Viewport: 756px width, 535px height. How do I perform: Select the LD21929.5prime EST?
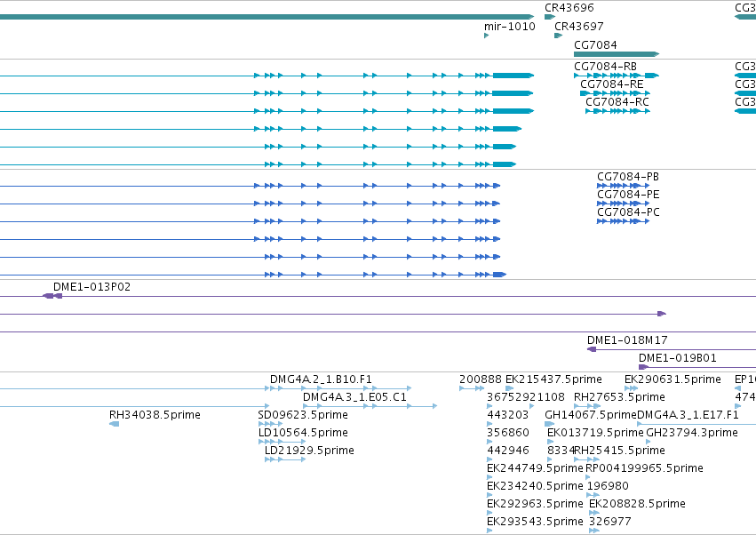click(x=285, y=459)
